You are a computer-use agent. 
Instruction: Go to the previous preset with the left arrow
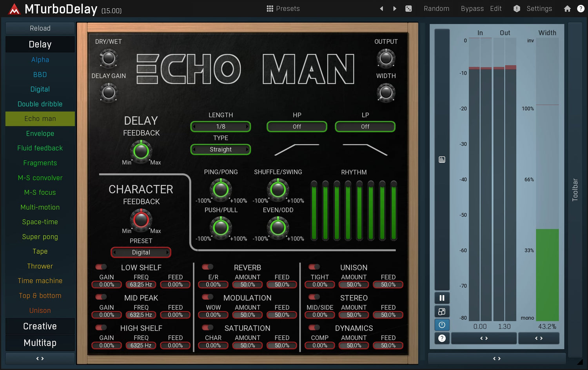381,9
